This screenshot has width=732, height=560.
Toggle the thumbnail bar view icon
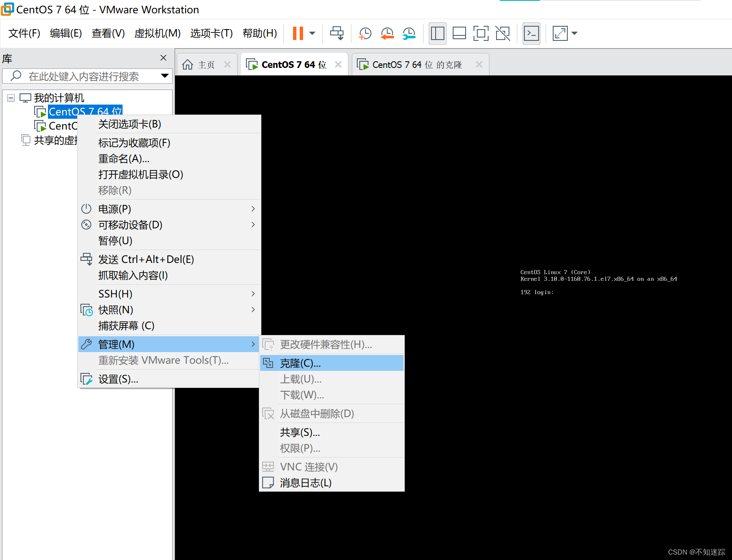click(459, 33)
